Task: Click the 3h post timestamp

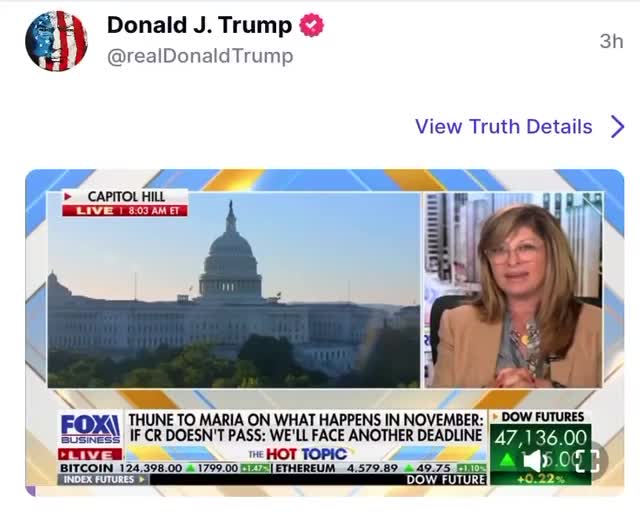Action: click(611, 41)
